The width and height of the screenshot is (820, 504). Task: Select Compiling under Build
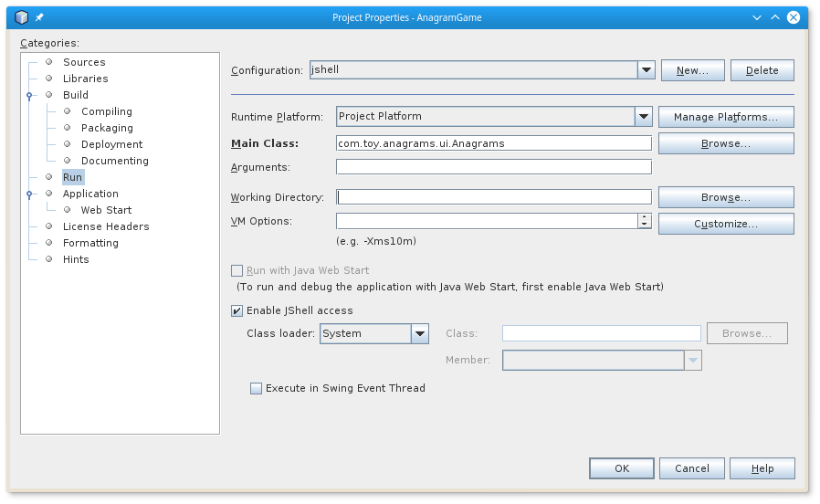[106, 111]
